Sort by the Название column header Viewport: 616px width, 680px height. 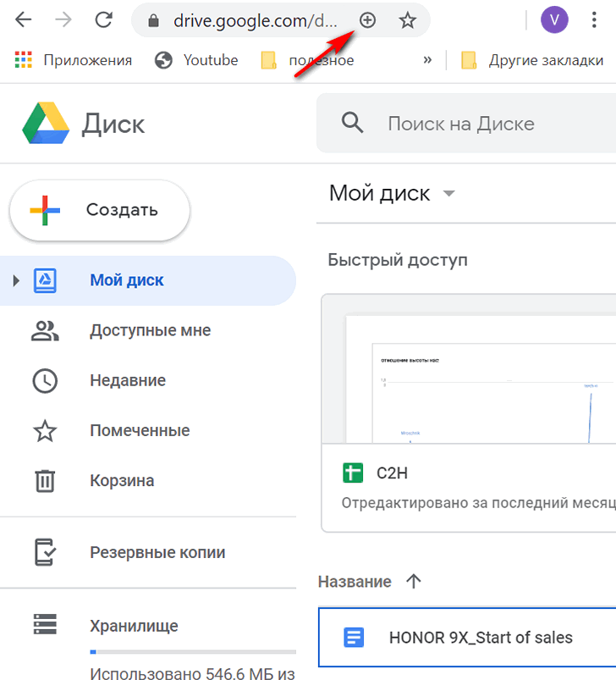click(355, 582)
